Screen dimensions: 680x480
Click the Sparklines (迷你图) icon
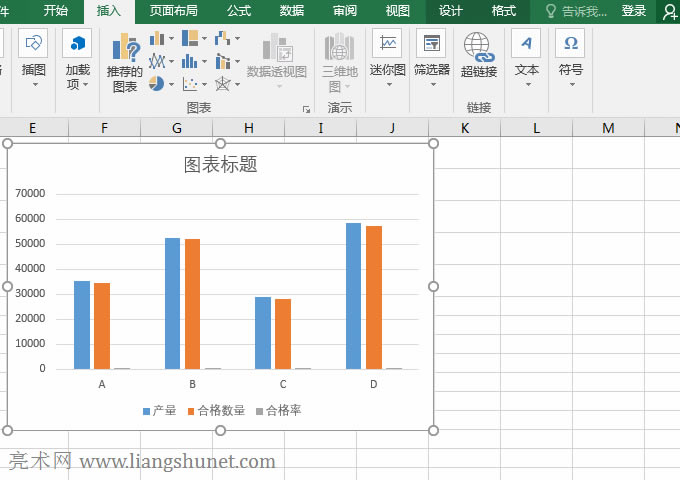coord(387,43)
